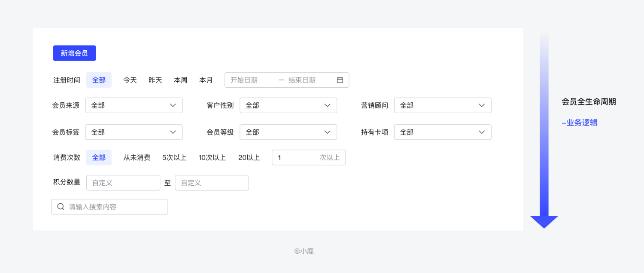
Task: Select 全部 for 注册时间 filter
Action: 99,80
